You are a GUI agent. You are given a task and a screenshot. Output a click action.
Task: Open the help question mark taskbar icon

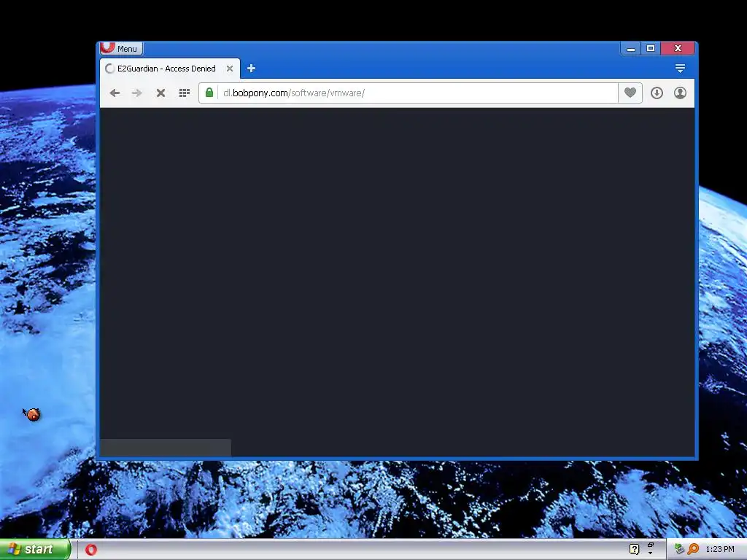pos(634,550)
